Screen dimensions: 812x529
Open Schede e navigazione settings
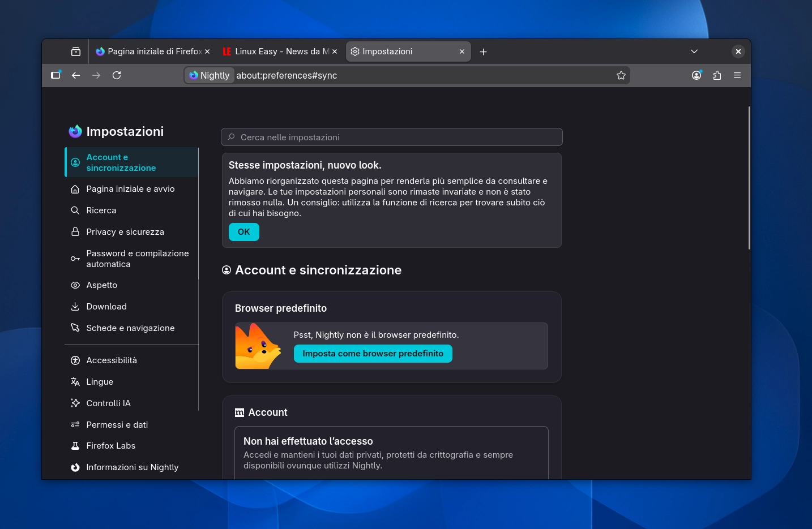point(131,328)
